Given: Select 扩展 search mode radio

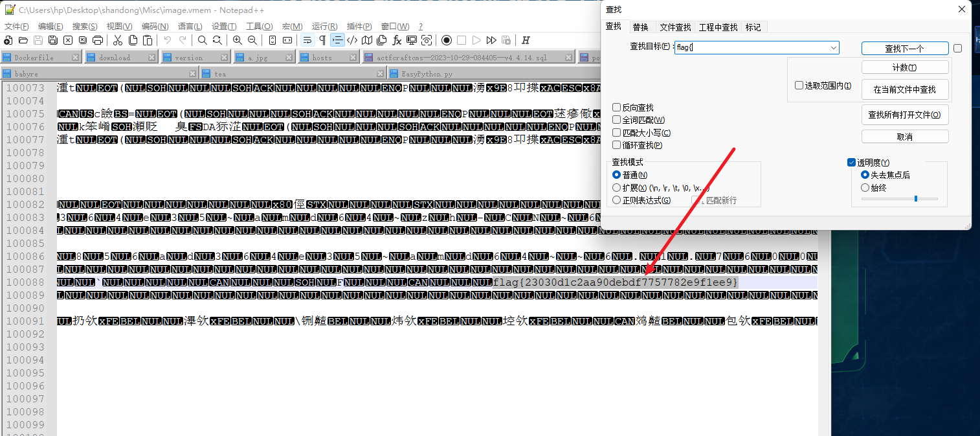Looking at the screenshot, I should coord(617,187).
